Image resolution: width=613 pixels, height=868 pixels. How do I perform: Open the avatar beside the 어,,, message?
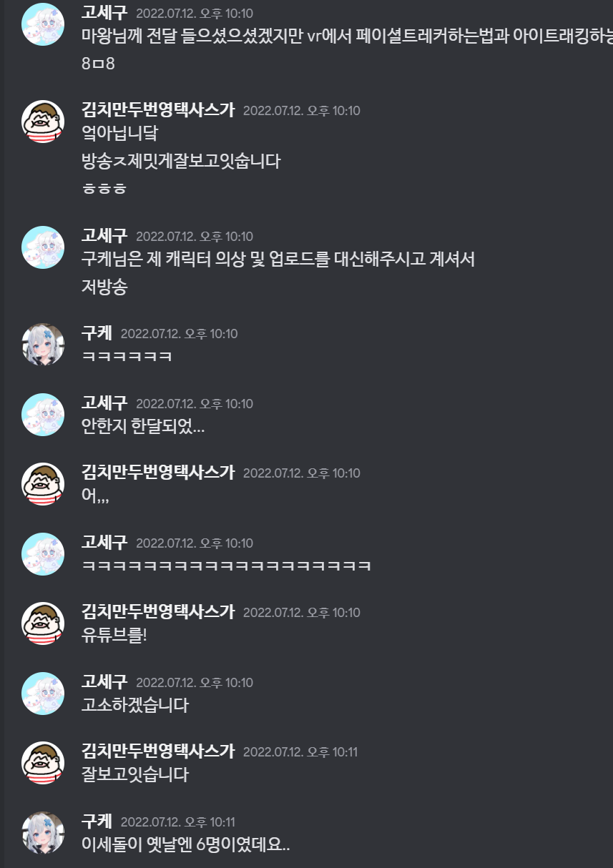(x=43, y=484)
